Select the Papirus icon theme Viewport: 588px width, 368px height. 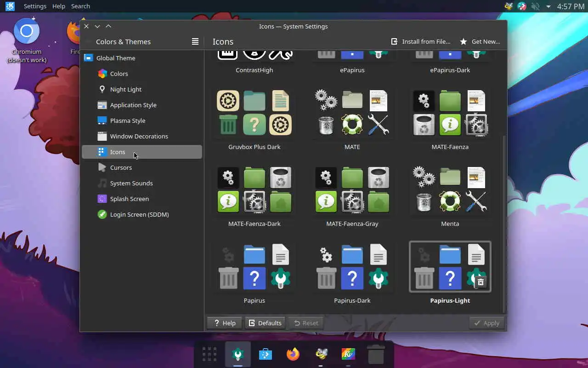click(254, 273)
